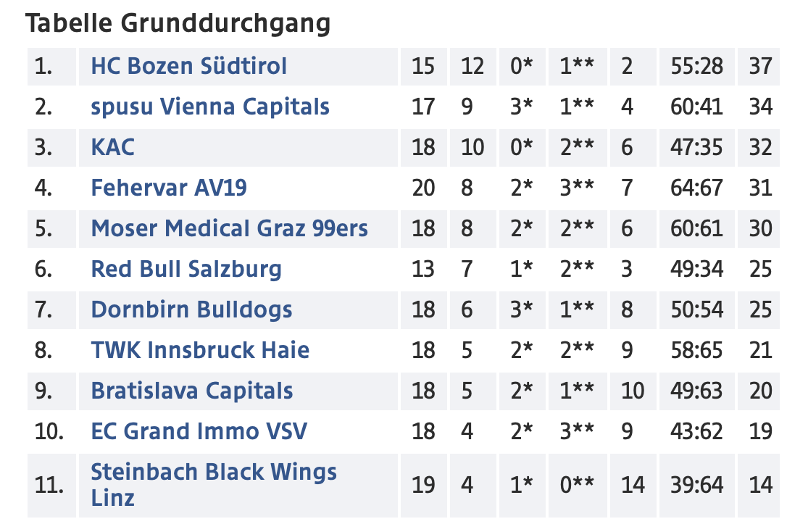
Task: Click the Tabelle Grunddurchgang heading
Action: coord(178,24)
